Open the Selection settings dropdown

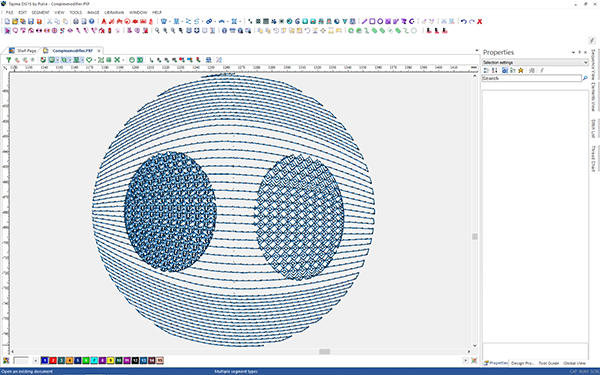click(x=535, y=62)
